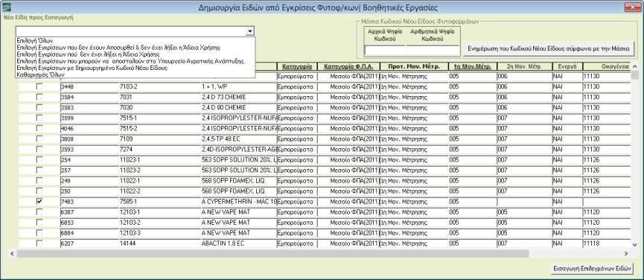Click the '1η Μον.Μέτρ.' column header
The height and width of the screenshot is (280, 644).
pos(472,66)
